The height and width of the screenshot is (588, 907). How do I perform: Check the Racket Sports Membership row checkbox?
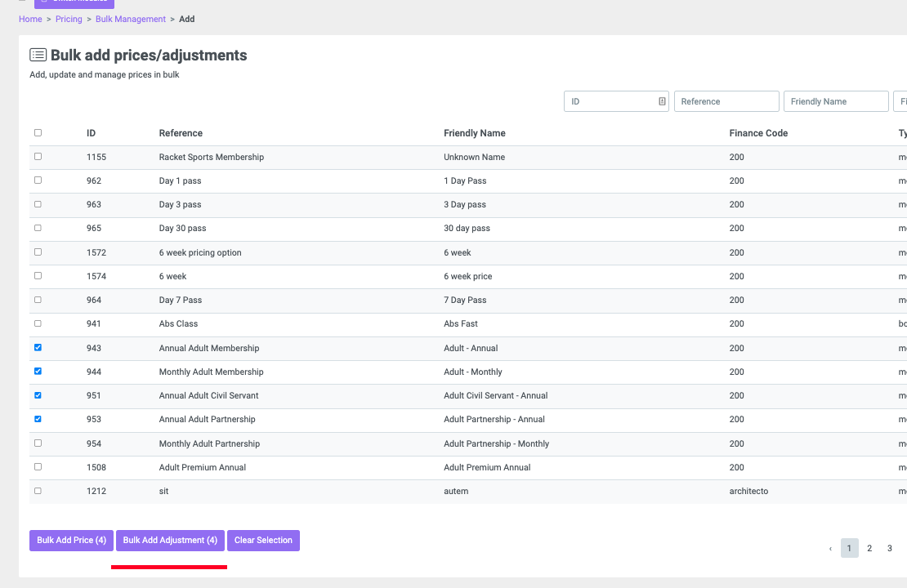(38, 157)
